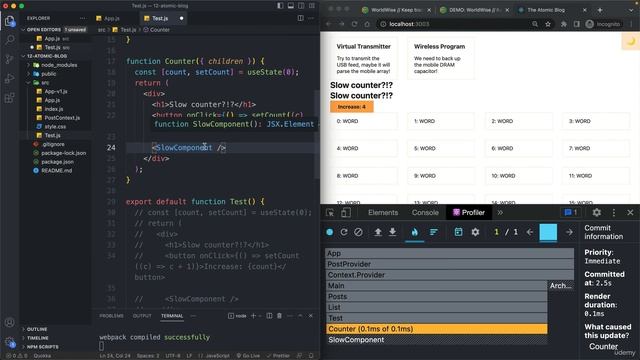Open DevTools settings gear icon
Viewport: 640px width, 360px height.
coord(596,212)
